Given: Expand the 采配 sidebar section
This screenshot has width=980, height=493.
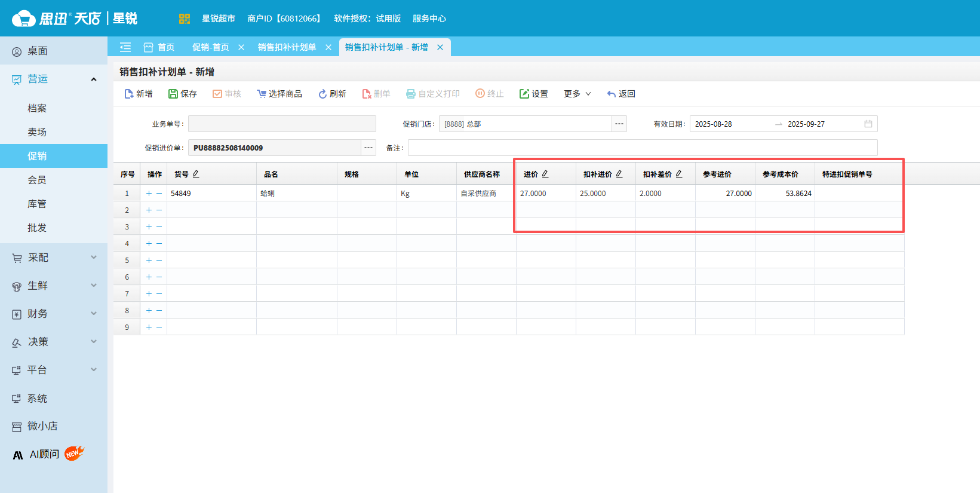Looking at the screenshot, I should coord(54,258).
